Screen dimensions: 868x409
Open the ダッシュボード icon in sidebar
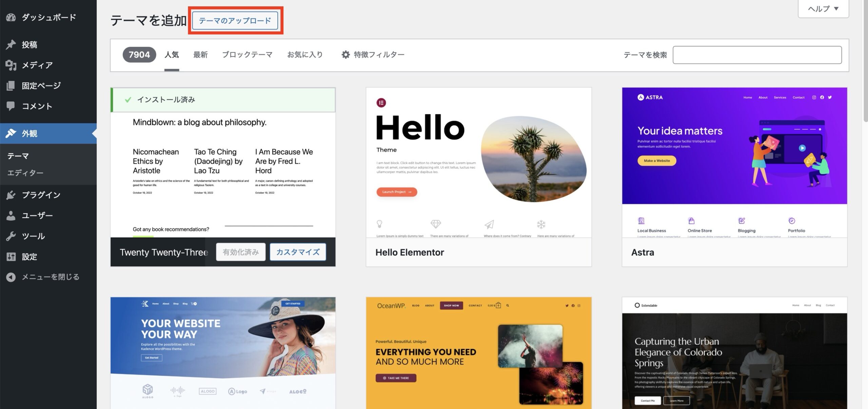11,17
